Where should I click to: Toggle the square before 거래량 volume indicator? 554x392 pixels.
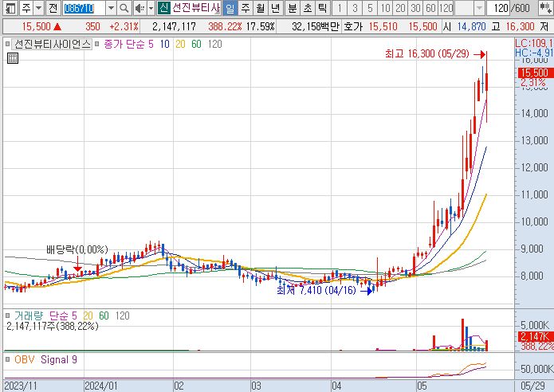[x=8, y=316]
